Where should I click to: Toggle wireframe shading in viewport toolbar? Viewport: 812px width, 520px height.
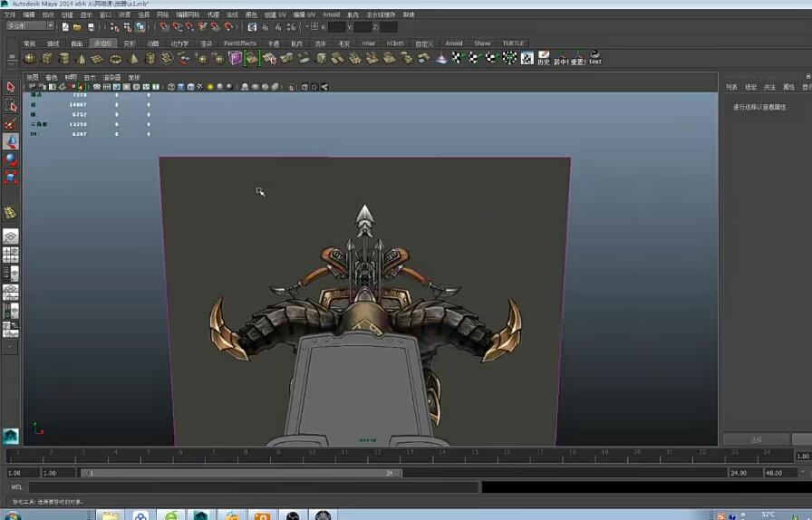tap(169, 87)
